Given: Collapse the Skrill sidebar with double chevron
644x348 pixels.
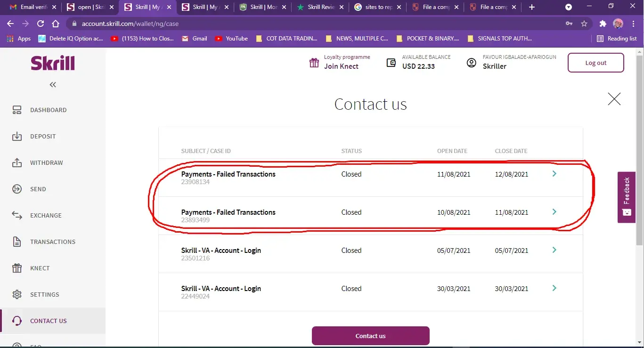Looking at the screenshot, I should click(x=53, y=85).
